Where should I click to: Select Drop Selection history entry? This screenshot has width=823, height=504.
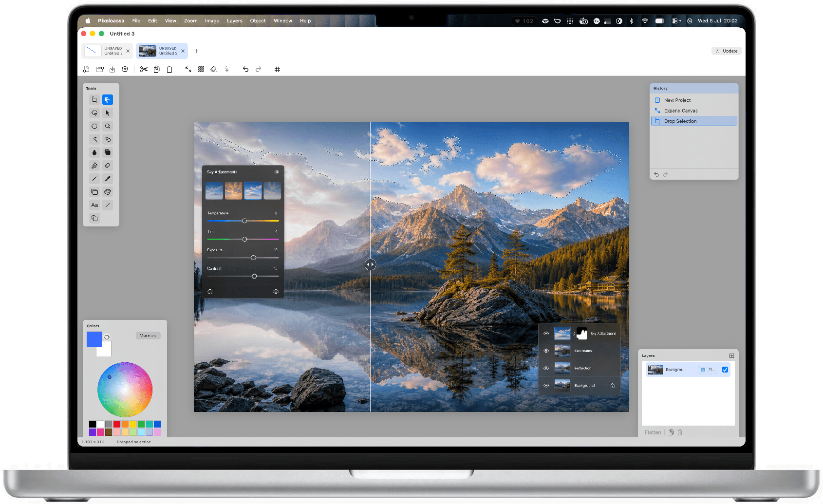[694, 121]
